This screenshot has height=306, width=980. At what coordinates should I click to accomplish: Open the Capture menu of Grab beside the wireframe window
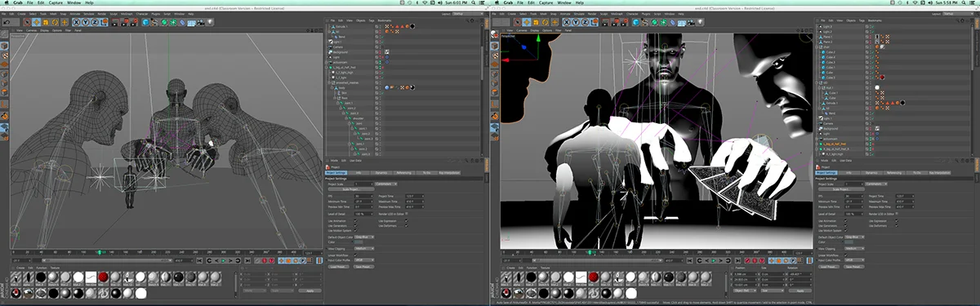pyautogui.click(x=56, y=3)
